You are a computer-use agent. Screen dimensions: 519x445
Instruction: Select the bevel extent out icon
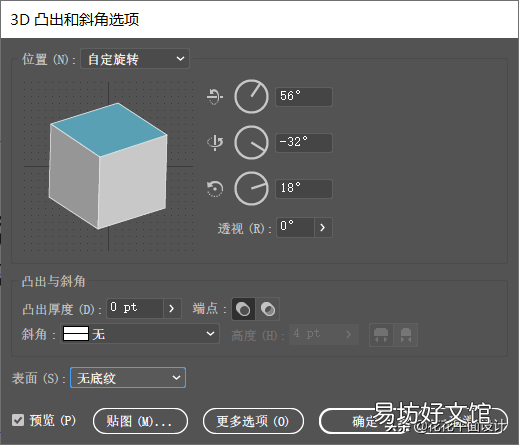(x=381, y=335)
